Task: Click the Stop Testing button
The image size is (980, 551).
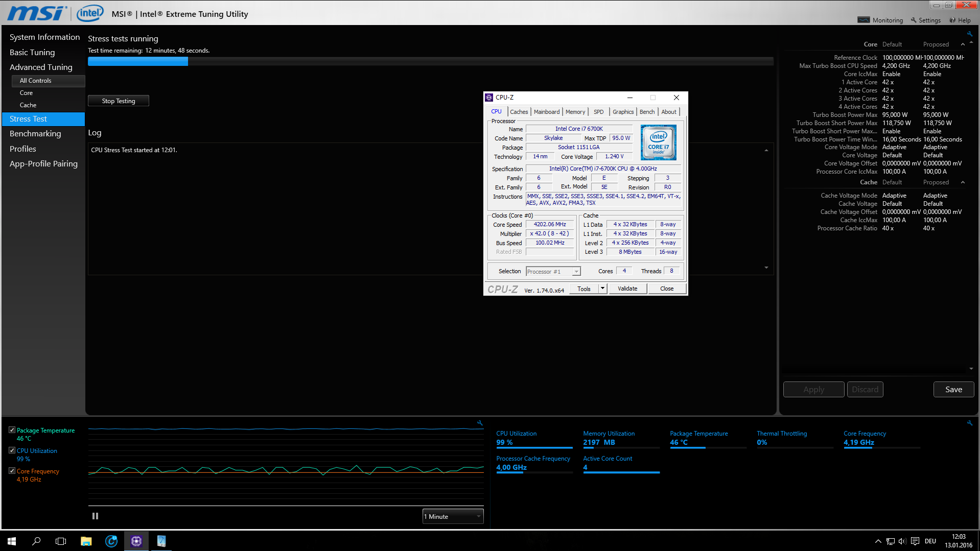Action: (119, 101)
